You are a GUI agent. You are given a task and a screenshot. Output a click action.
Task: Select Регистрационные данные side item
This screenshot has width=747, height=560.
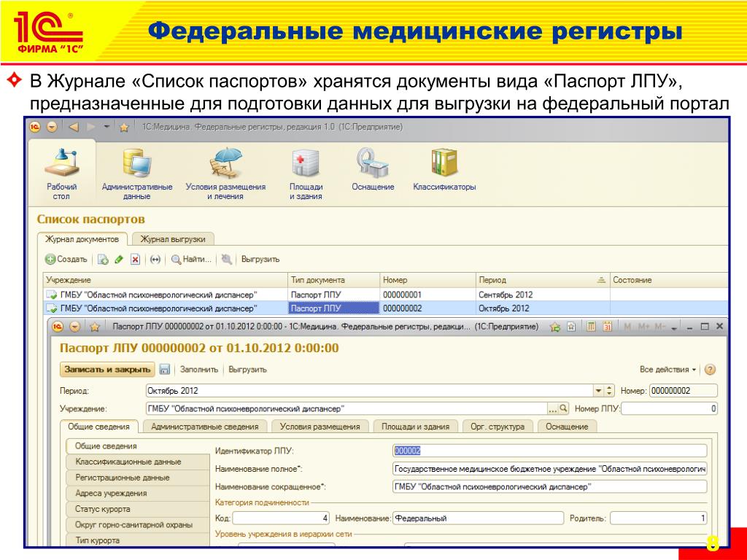pyautogui.click(x=138, y=478)
